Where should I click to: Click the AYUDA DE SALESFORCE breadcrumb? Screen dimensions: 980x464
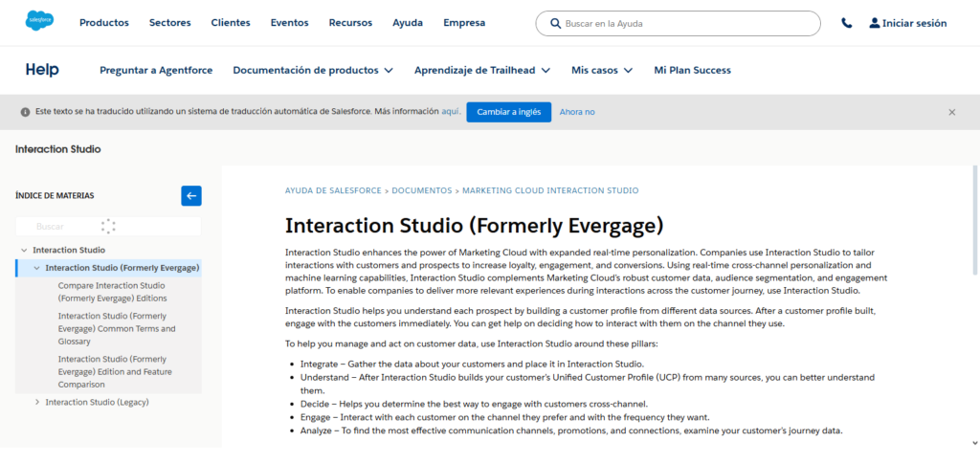pos(333,190)
